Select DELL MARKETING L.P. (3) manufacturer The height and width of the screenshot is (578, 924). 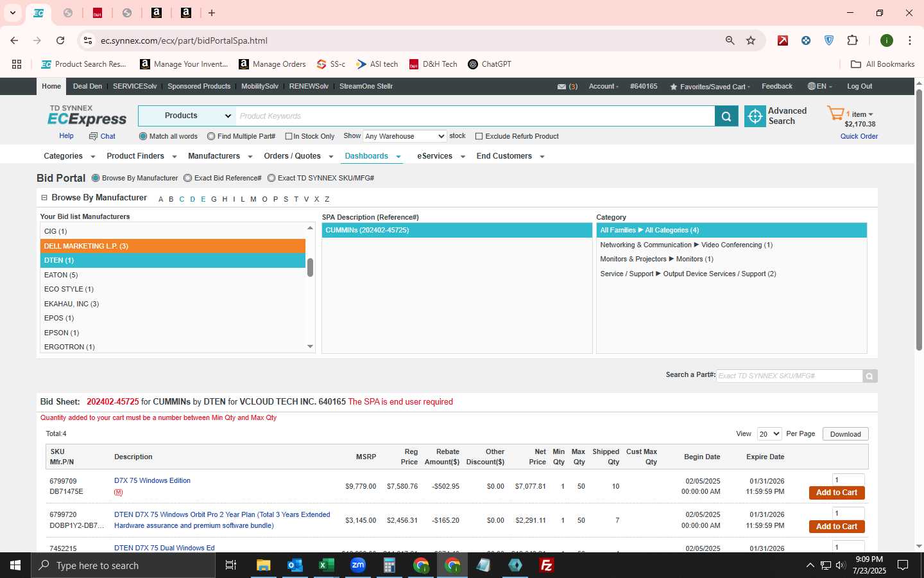coord(173,246)
